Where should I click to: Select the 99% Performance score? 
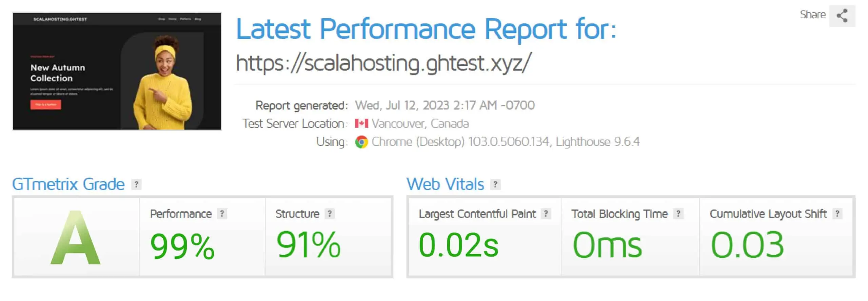[182, 246]
